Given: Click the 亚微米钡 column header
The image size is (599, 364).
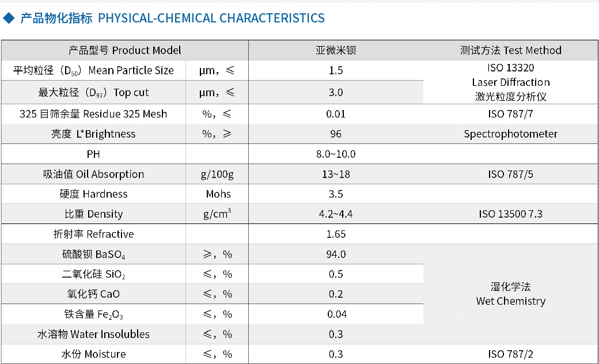Looking at the screenshot, I should [x=336, y=51].
